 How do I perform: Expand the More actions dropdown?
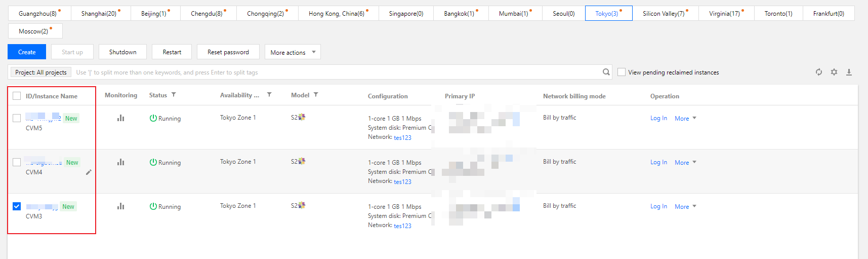[293, 52]
